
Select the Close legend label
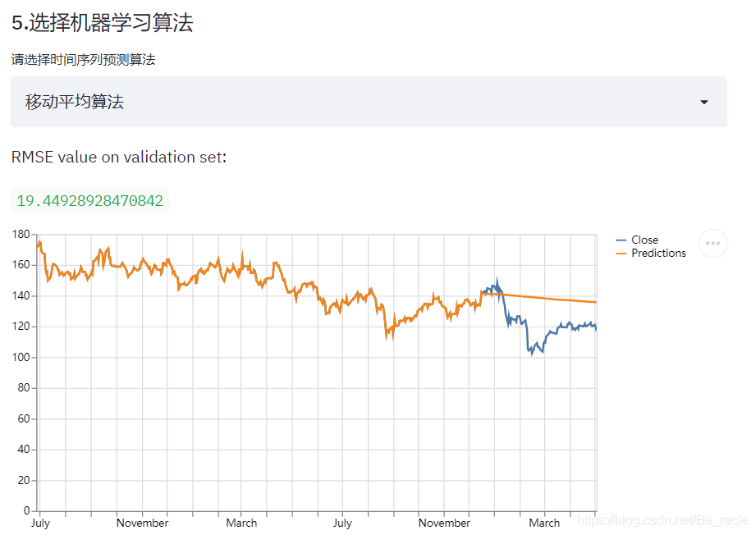coord(644,240)
